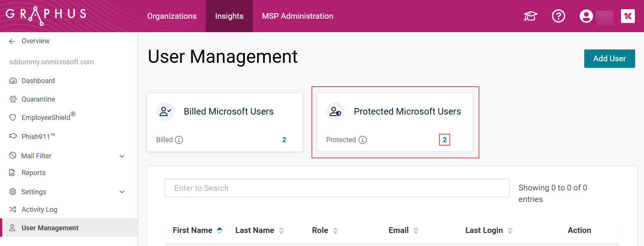Click the Protected Microsoft Users card icon

336,112
